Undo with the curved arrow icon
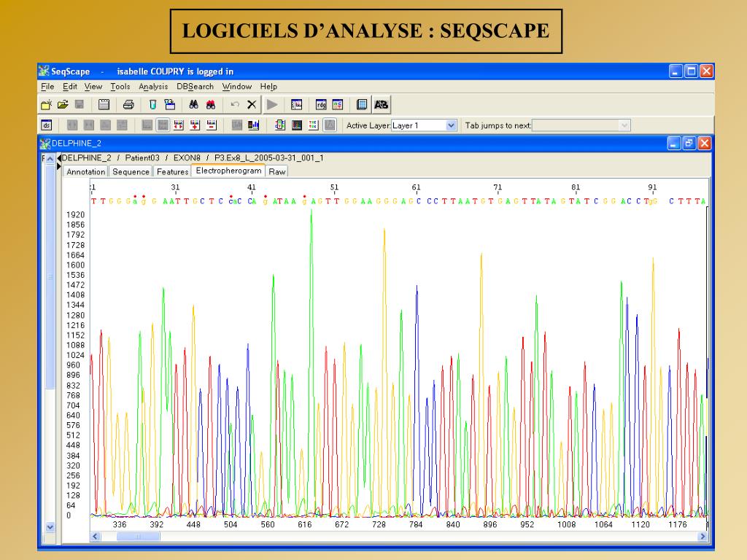 tap(235, 105)
